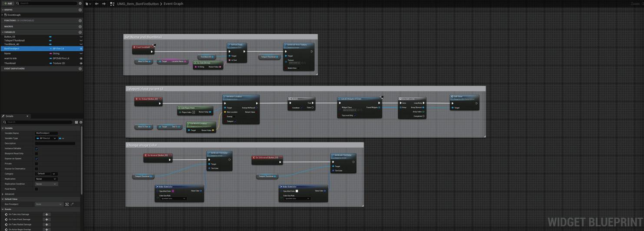
Task: Click the blueprint graph icon before breadcrumb
Action: click(112, 4)
